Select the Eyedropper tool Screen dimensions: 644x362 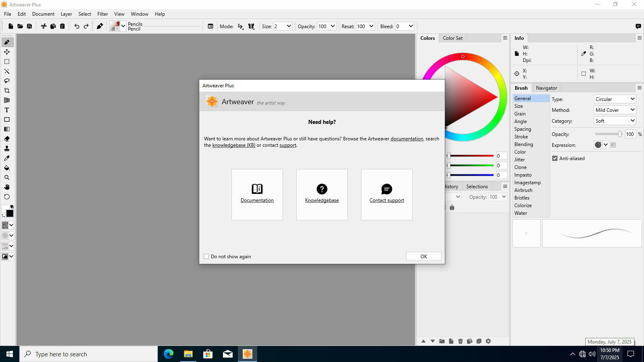click(7, 158)
